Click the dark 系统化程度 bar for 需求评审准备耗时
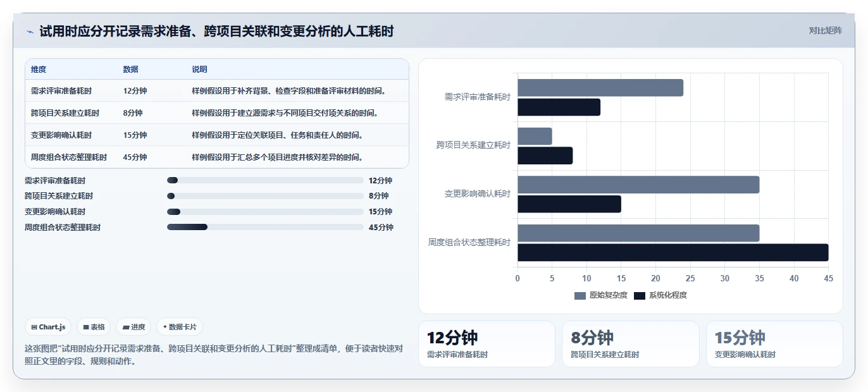This screenshot has width=868, height=392. tap(559, 107)
